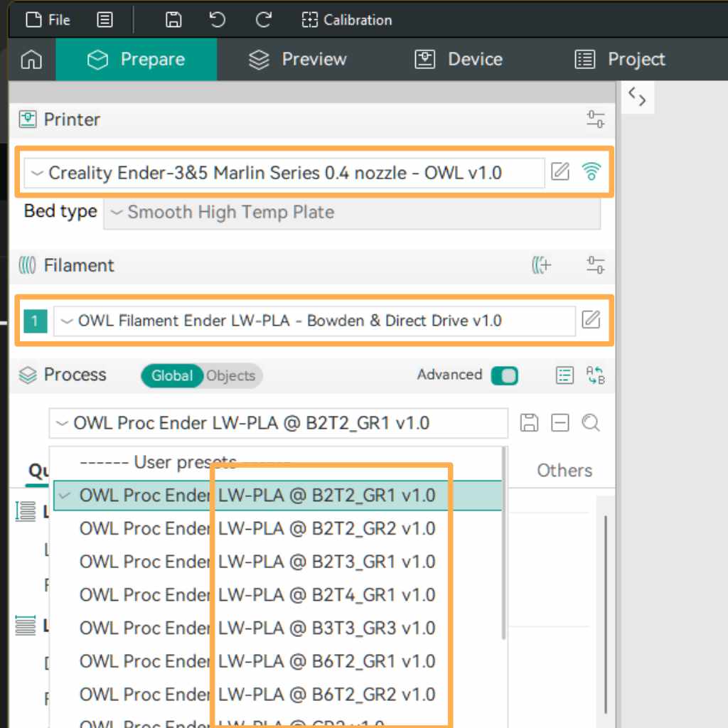Open the File menu
728x728 pixels.
pyautogui.click(x=48, y=20)
